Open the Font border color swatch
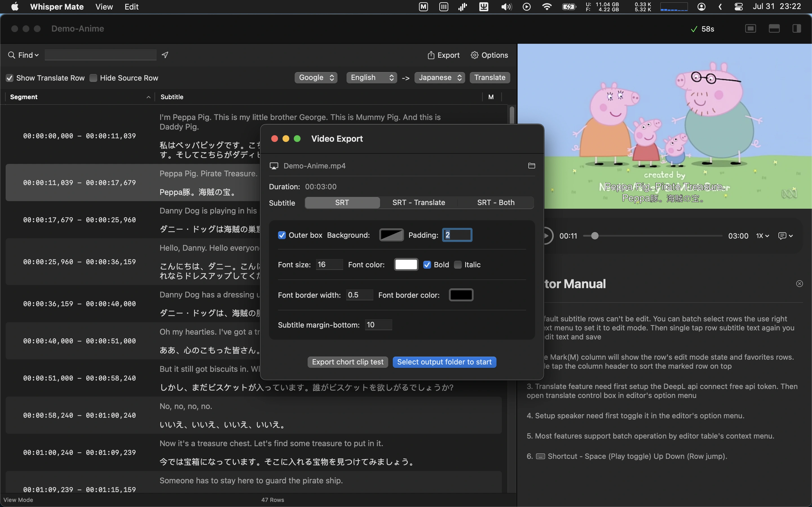The width and height of the screenshot is (812, 507). point(461,295)
